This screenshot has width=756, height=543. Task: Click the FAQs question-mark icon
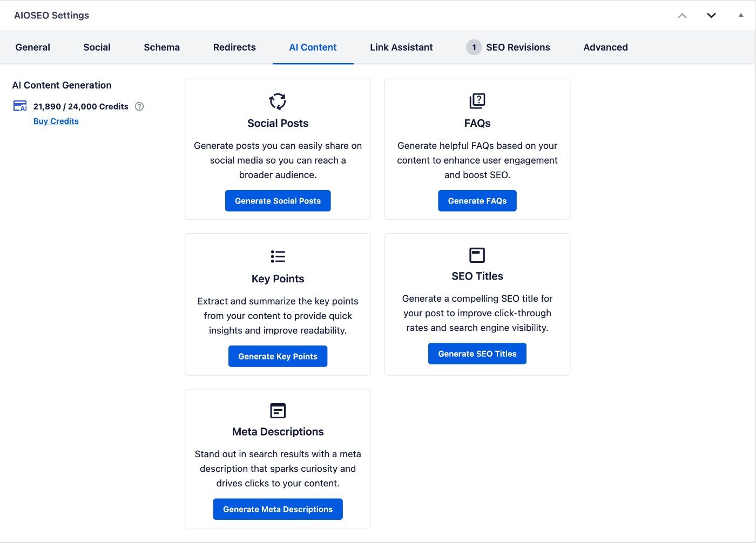point(477,101)
